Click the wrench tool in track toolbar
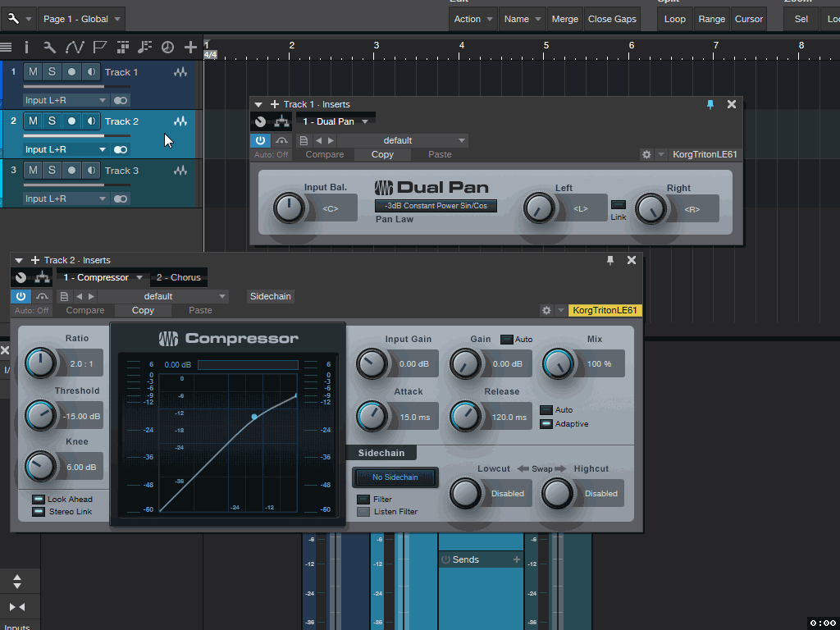The width and height of the screenshot is (840, 630). (49, 48)
